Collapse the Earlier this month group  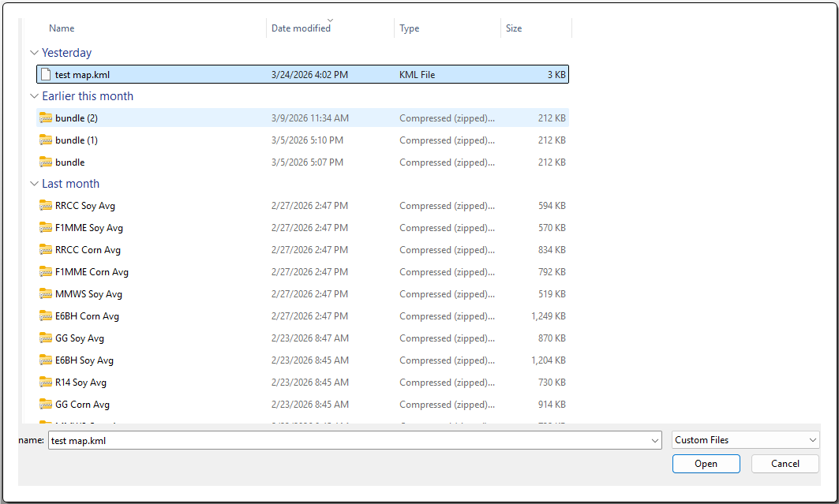tap(34, 96)
